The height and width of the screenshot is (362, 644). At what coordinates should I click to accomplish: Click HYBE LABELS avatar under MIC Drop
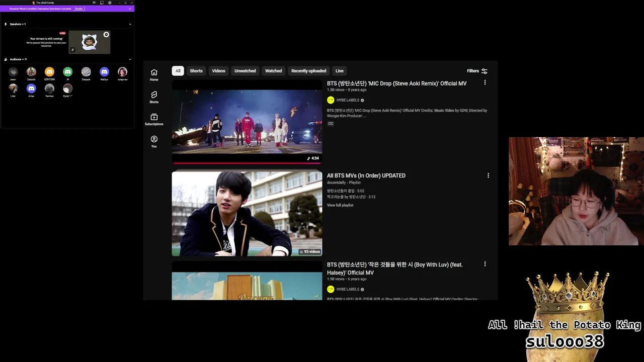tap(331, 100)
